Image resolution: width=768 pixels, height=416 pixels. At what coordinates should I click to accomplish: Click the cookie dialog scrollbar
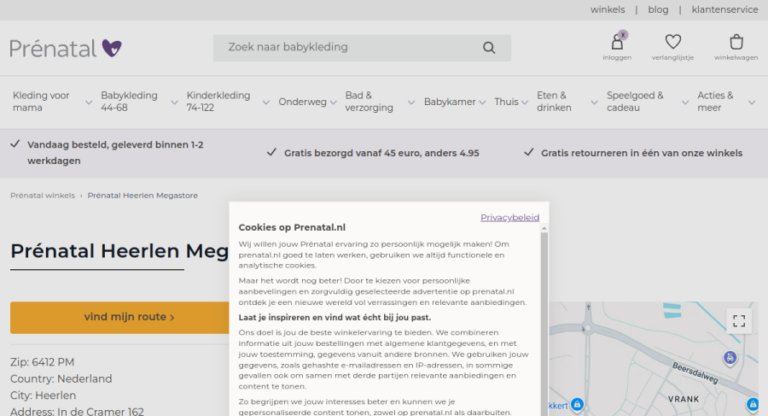[x=544, y=323]
